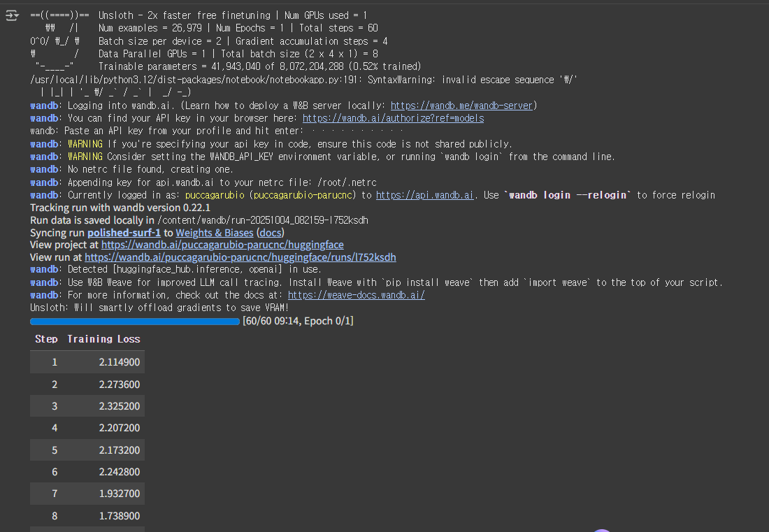The height and width of the screenshot is (532, 769).
Task: Click the output toggle icon beside the cell
Action: click(12, 15)
